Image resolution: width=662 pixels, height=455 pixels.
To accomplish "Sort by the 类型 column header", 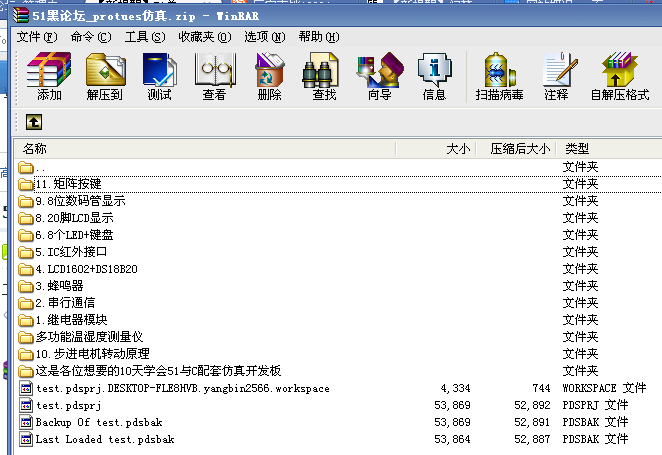I will click(x=609, y=149).
